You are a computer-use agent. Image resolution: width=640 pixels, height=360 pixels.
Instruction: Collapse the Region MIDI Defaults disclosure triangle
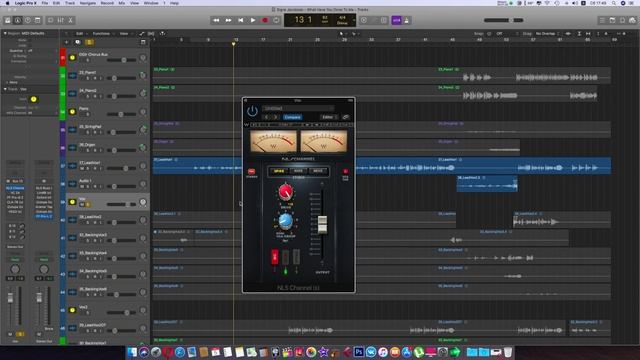(5, 33)
